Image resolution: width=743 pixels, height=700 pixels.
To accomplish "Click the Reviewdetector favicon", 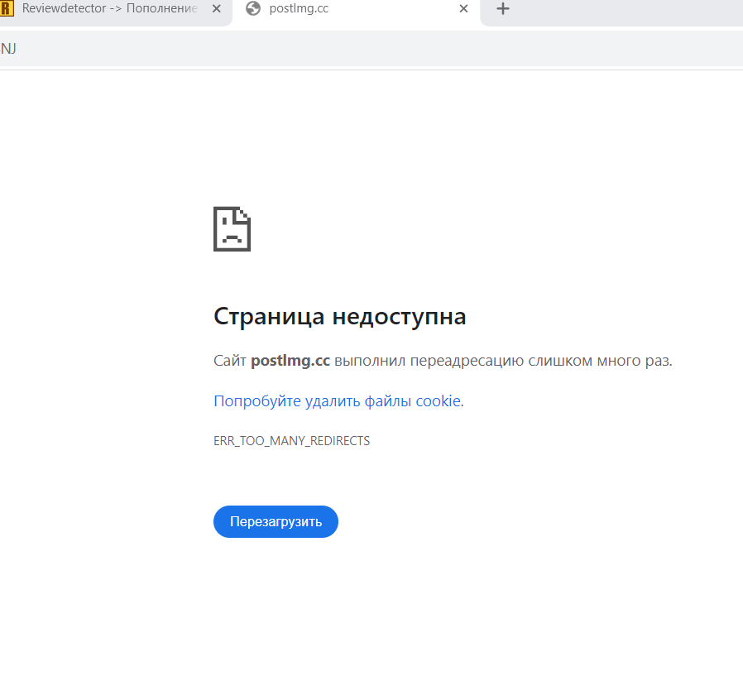I will coord(6,8).
